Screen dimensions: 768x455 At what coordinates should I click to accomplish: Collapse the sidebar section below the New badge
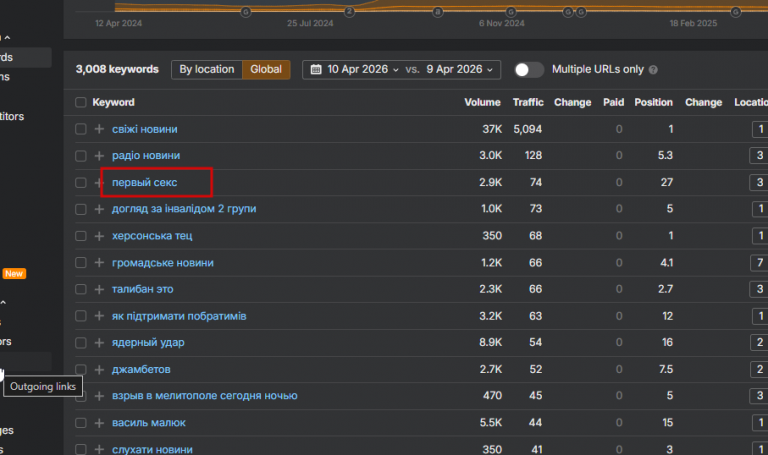3,303
